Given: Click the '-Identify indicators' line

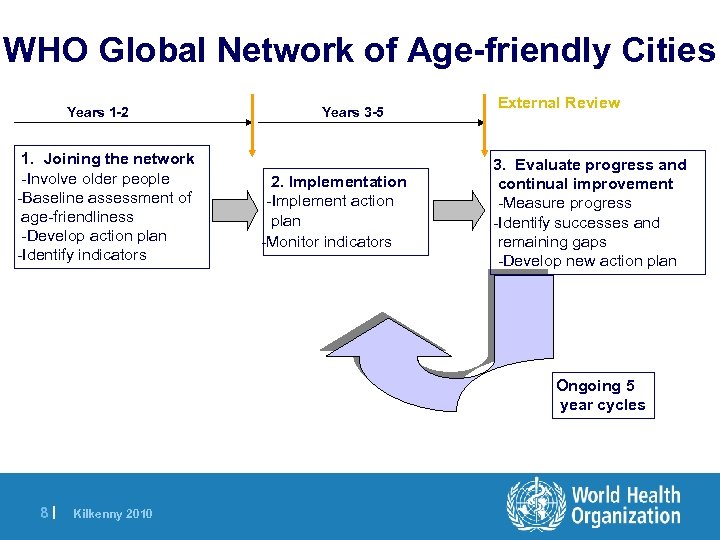Looking at the screenshot, I should click(82, 255).
